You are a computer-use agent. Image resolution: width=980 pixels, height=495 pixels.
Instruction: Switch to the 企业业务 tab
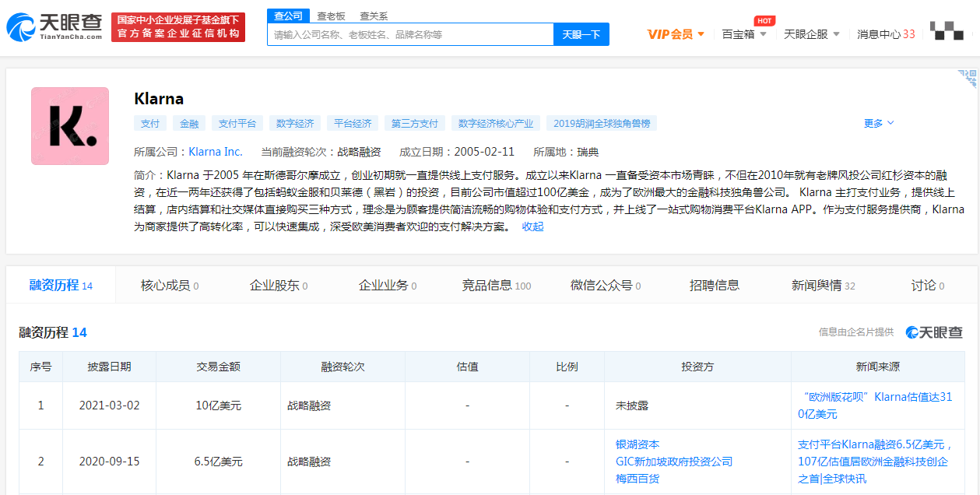pyautogui.click(x=388, y=285)
